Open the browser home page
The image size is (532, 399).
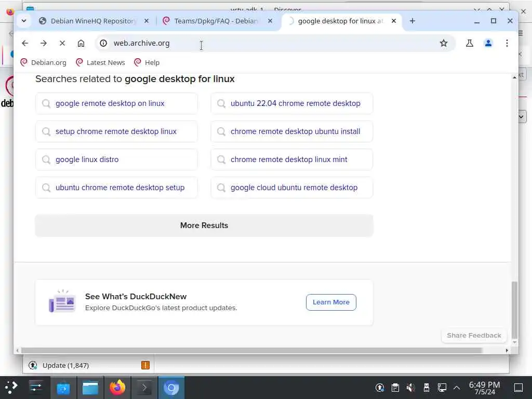click(x=81, y=43)
